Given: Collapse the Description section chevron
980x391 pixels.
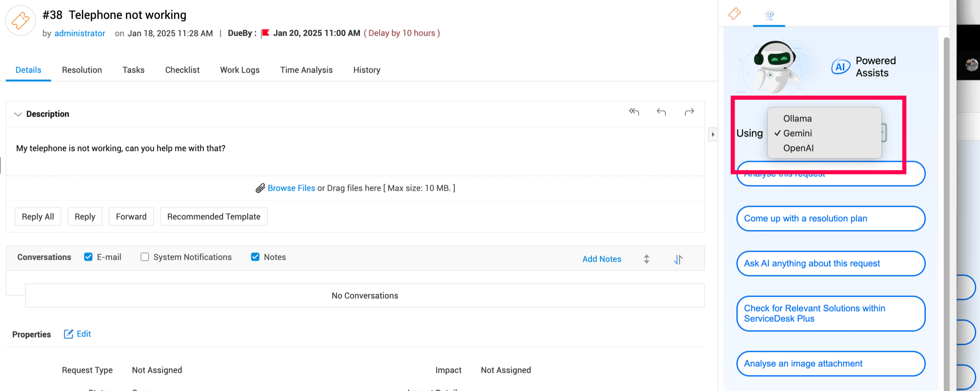Looking at the screenshot, I should [18, 114].
